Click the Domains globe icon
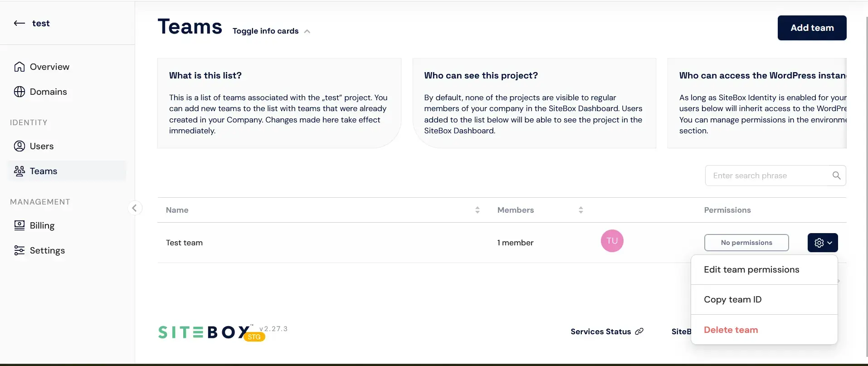The image size is (868, 366). click(20, 92)
